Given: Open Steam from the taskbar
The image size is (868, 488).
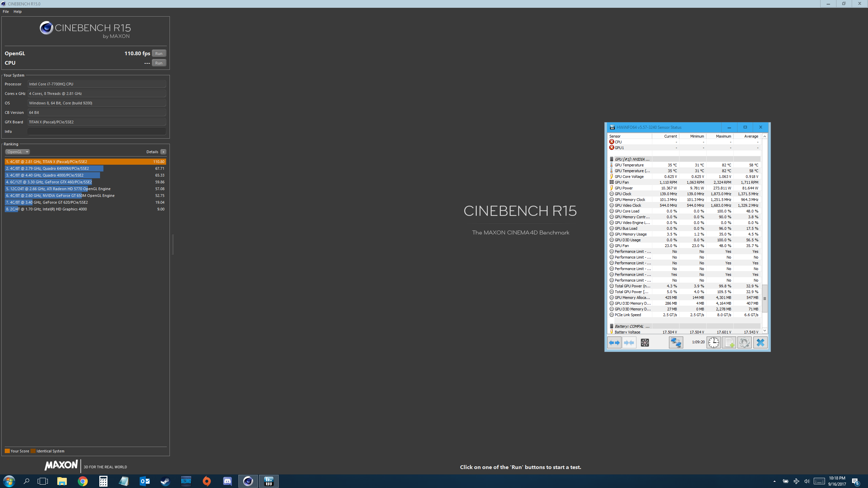Looking at the screenshot, I should [165, 481].
